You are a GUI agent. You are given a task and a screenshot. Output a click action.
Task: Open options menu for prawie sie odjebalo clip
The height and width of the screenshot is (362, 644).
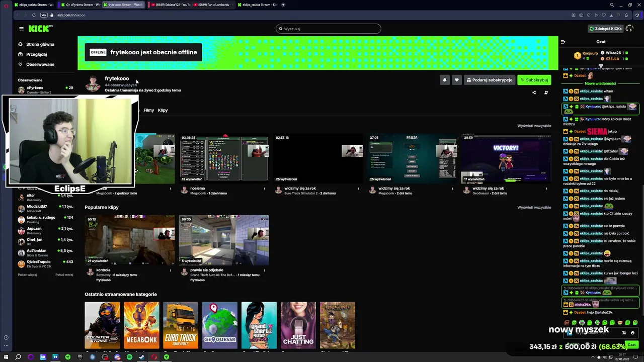264,270
